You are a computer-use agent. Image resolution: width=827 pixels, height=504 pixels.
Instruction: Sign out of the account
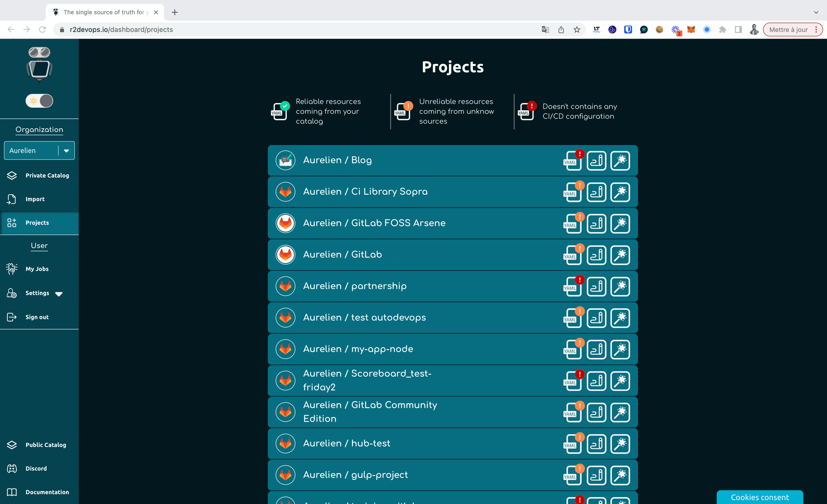coord(37,317)
